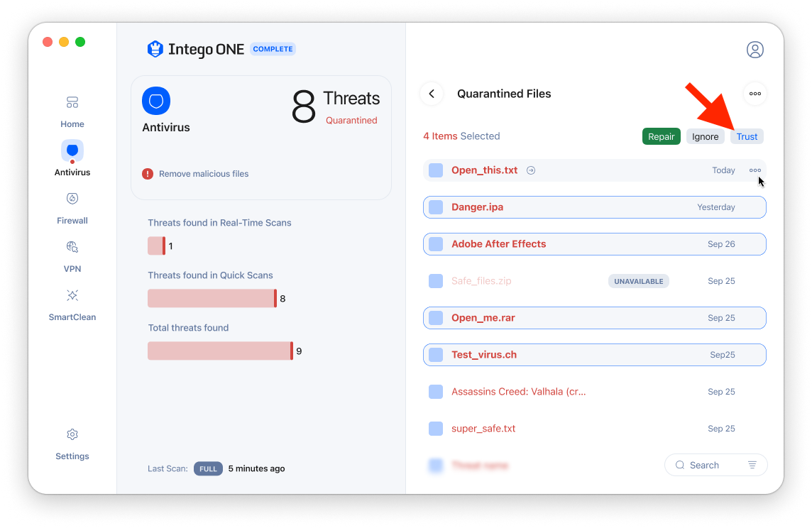Toggle checkbox for Adobe After Effects
Image resolution: width=812 pixels, height=528 pixels.
point(436,244)
